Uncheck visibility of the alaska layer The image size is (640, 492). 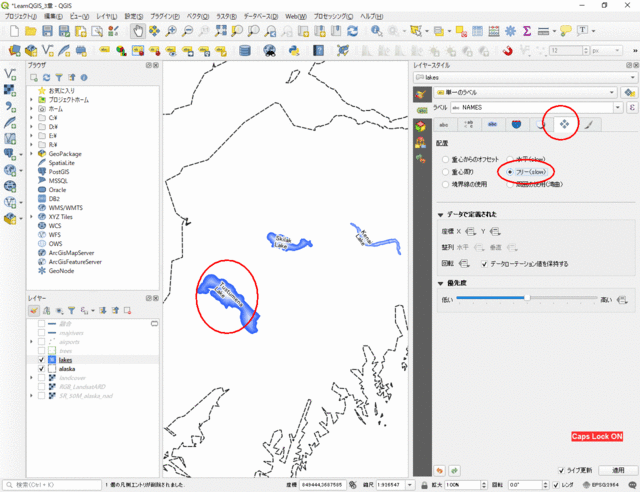tap(41, 369)
